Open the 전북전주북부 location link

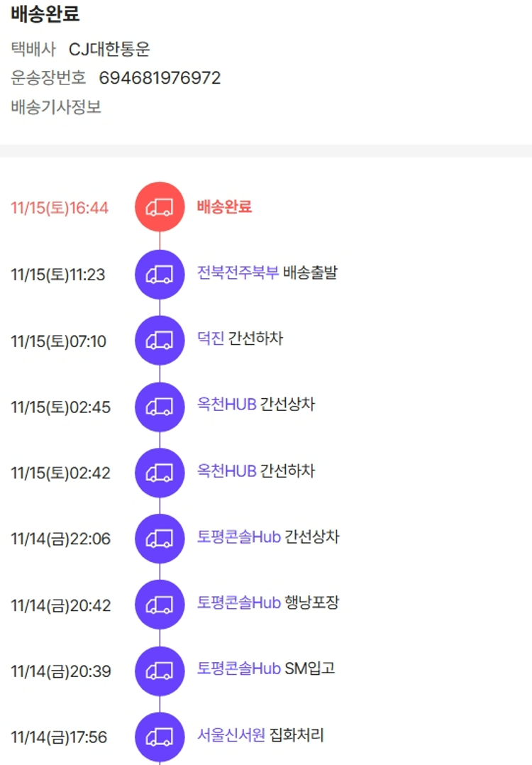pos(238,273)
